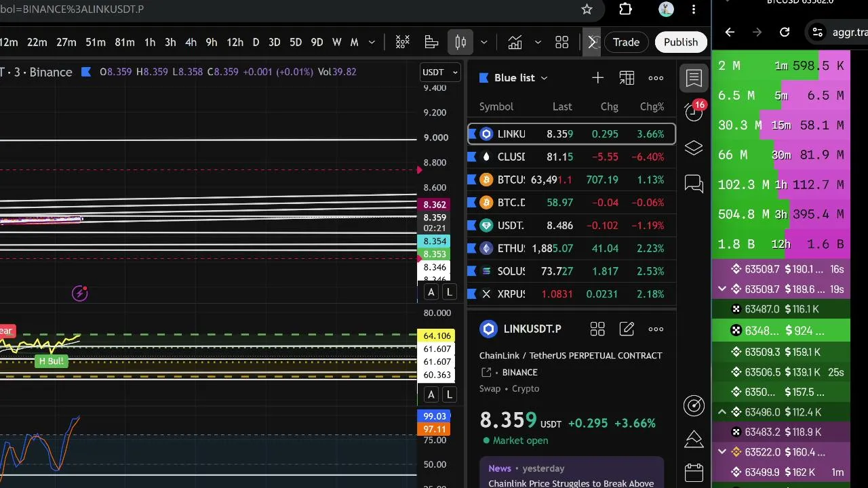Add a symbol with the plus icon
The height and width of the screenshot is (488, 868).
tap(597, 78)
